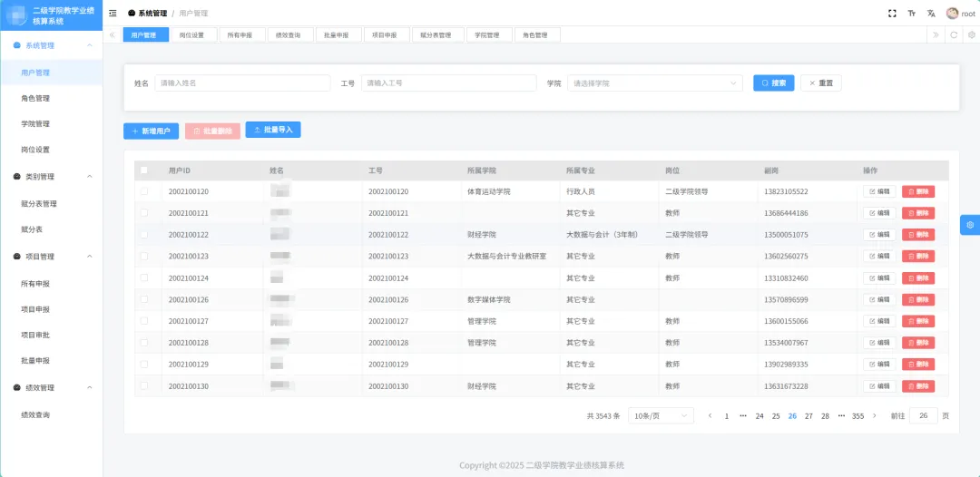Click the 新增用户 button
The width and height of the screenshot is (980, 477).
(152, 131)
